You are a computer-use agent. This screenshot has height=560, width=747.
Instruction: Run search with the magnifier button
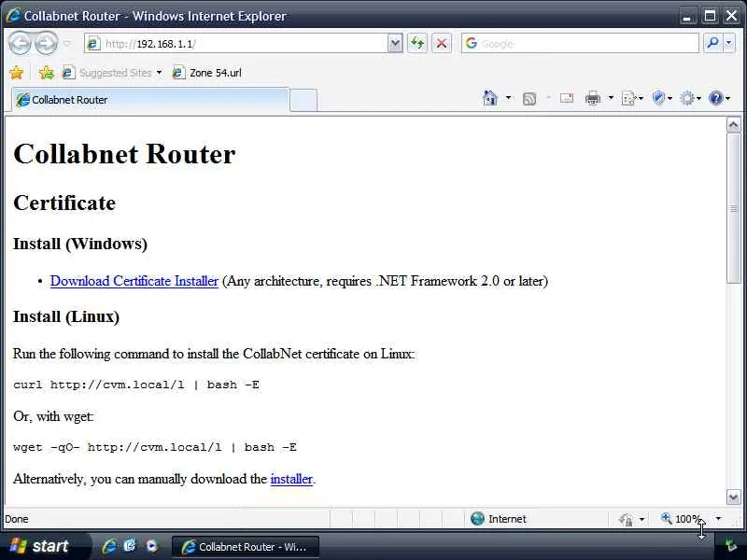pyautogui.click(x=712, y=43)
